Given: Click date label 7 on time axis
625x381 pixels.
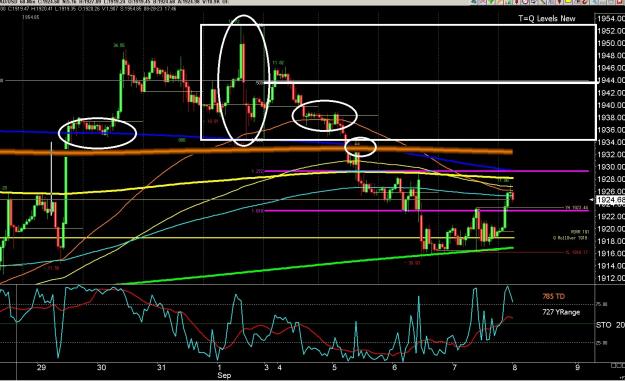Looking at the screenshot, I should coord(454,367).
